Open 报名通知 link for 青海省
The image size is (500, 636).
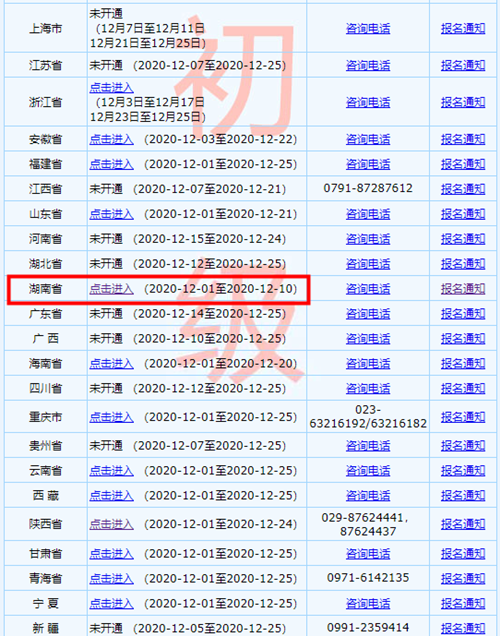(x=463, y=578)
